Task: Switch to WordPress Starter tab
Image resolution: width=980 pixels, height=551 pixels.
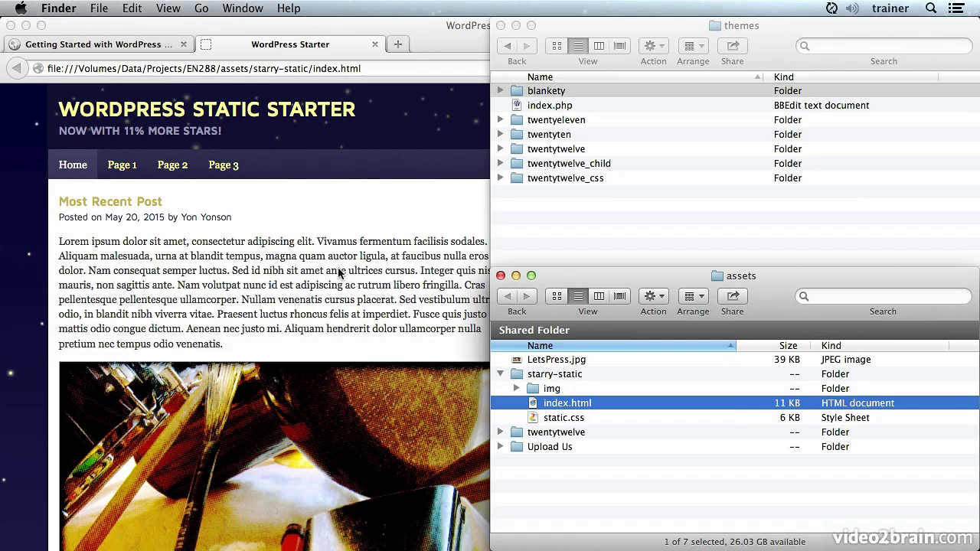Action: click(290, 44)
